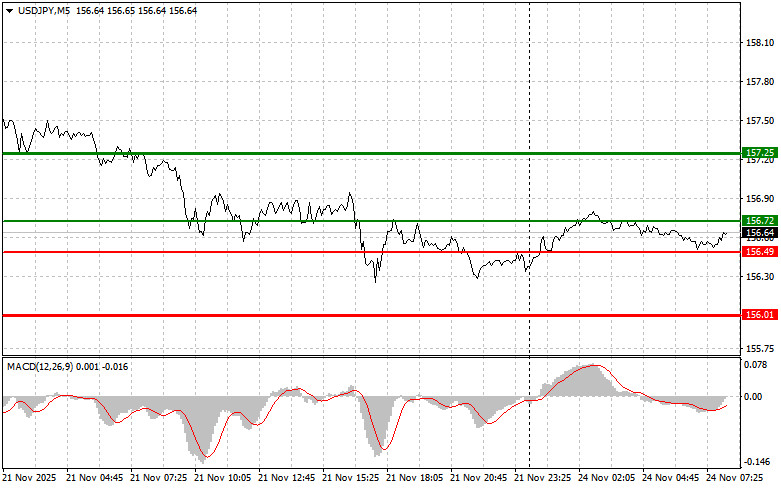Click the 24 Nov 07:25 time label
This screenshot has height=489, width=781.
[x=734, y=478]
